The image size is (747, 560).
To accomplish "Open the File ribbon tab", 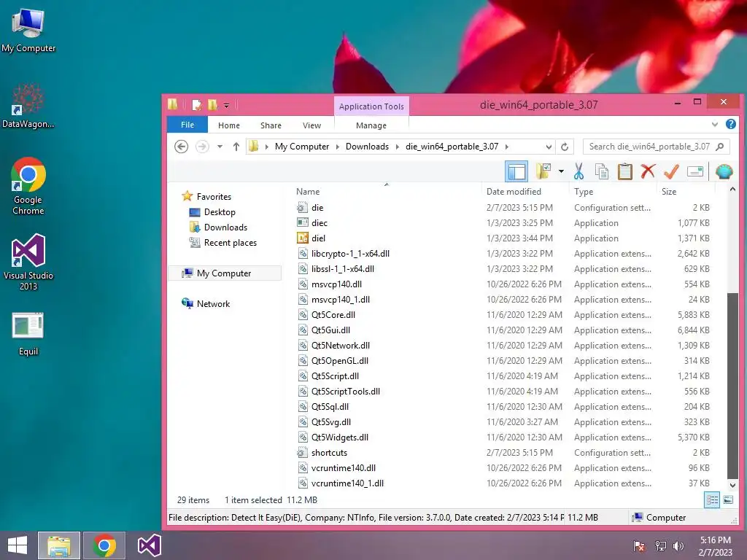I will (x=187, y=125).
